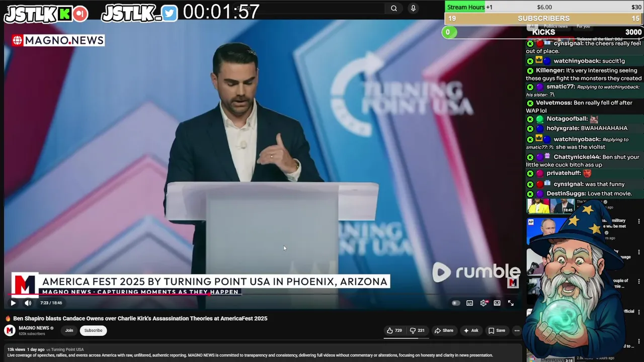Click username Chattynickel44 in chat
Image resolution: width=644 pixels, height=362 pixels.
(577, 157)
